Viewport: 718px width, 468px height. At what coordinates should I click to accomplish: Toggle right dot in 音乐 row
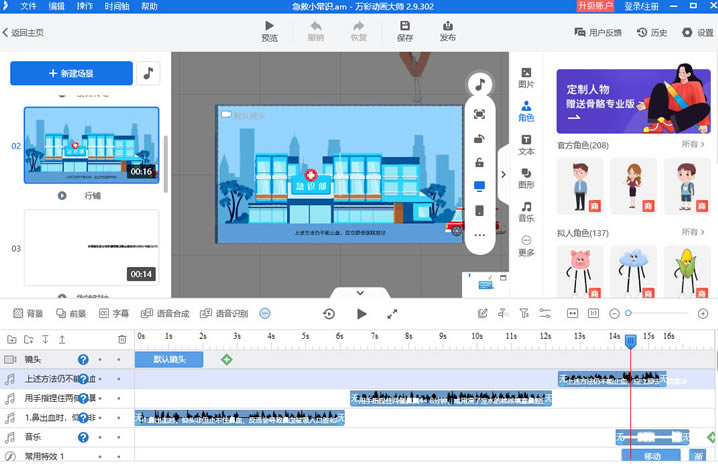pyautogui.click(x=119, y=437)
